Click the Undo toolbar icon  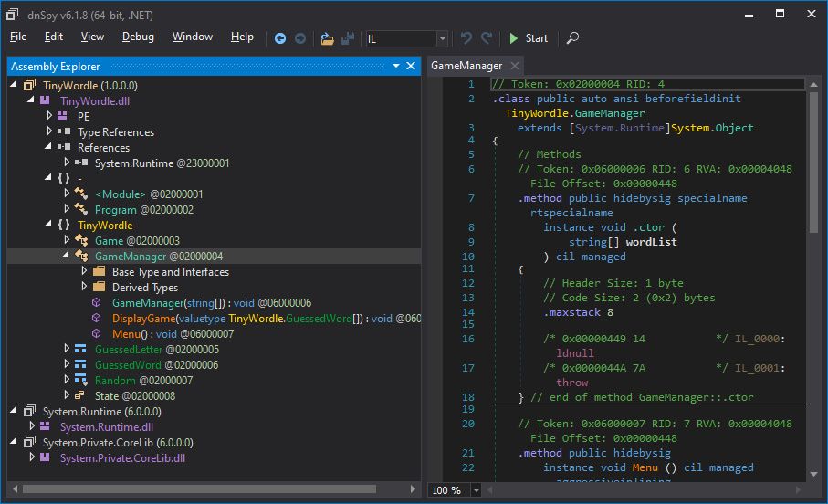(x=466, y=38)
